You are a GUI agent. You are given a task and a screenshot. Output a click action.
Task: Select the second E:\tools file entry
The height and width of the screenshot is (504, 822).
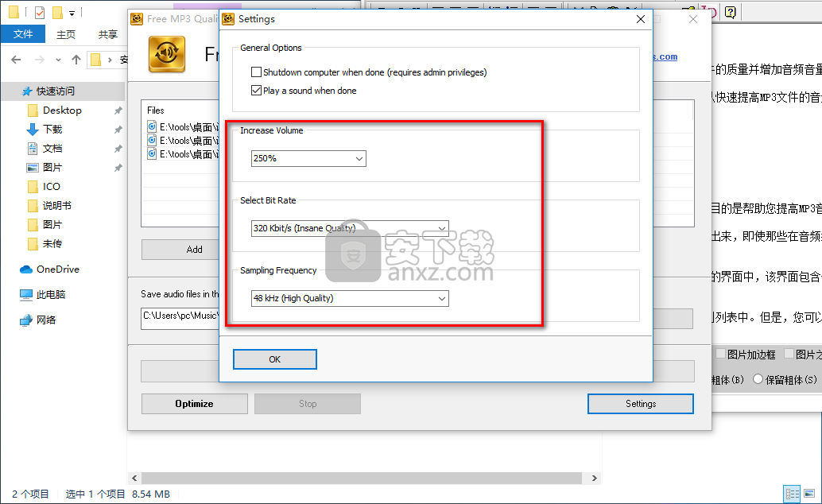point(184,141)
